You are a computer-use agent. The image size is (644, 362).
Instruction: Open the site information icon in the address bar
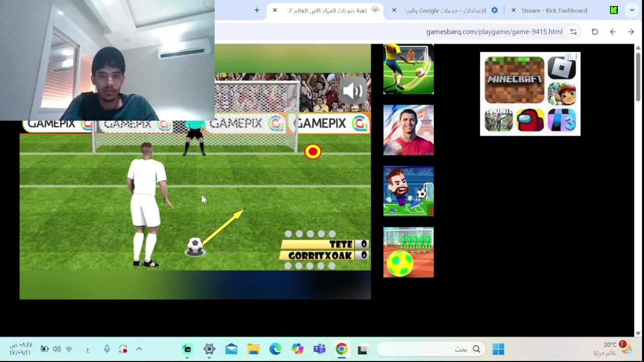point(573,32)
